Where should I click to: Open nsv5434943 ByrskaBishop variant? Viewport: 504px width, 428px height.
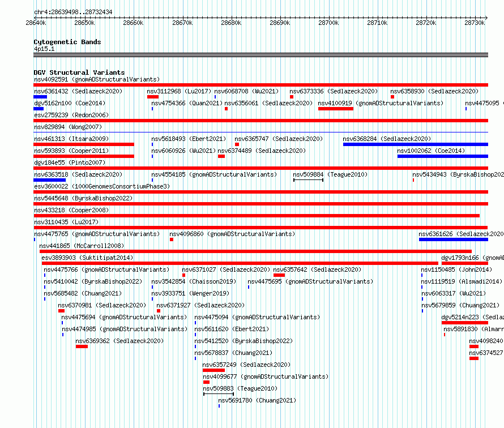click(458, 174)
